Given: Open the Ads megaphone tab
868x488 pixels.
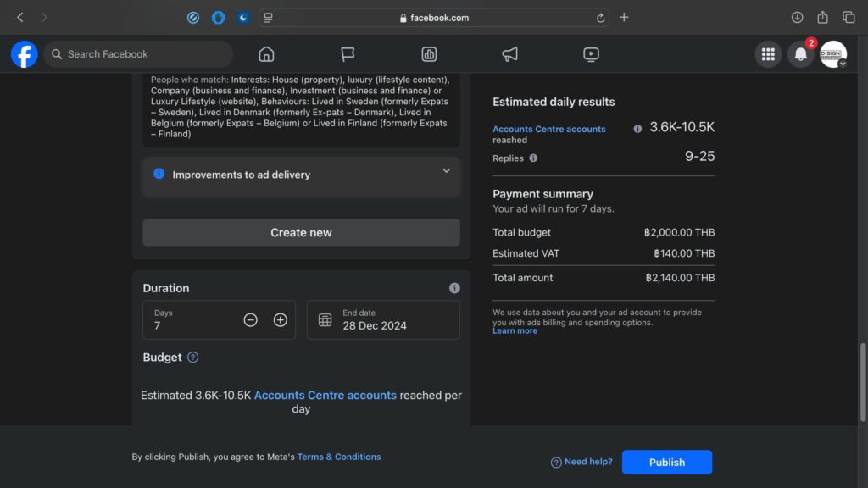Looking at the screenshot, I should click(x=509, y=54).
